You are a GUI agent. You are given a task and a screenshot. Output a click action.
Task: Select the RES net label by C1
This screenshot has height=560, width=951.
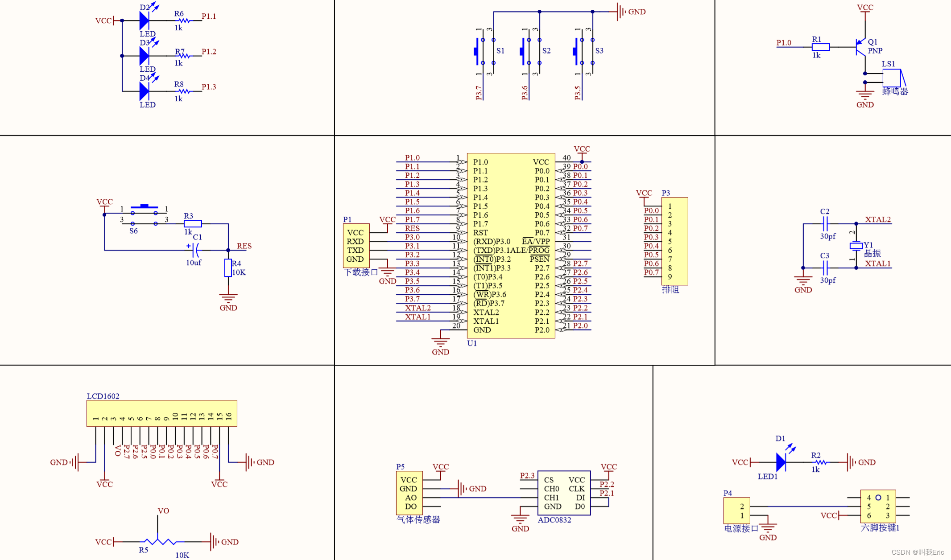click(244, 246)
